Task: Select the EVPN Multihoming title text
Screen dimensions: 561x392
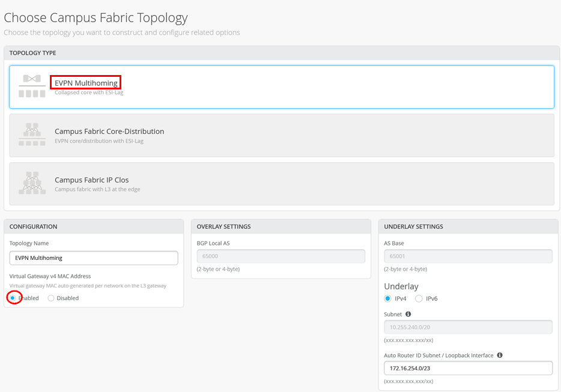Action: pos(86,83)
